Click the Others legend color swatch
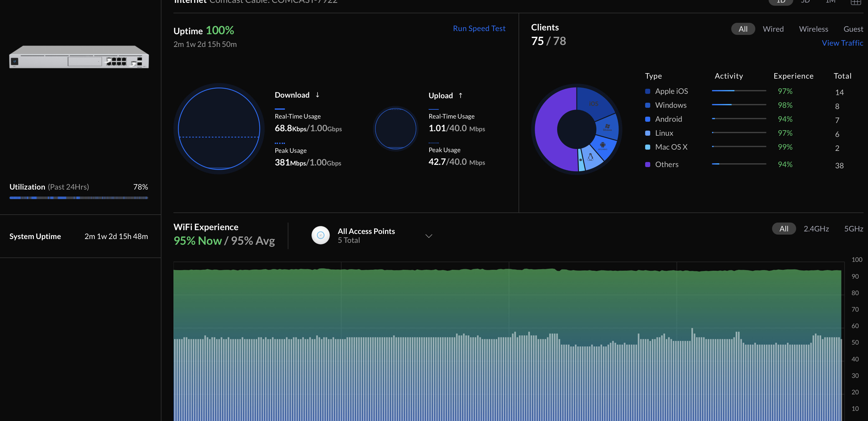The width and height of the screenshot is (868, 421). pyautogui.click(x=647, y=165)
